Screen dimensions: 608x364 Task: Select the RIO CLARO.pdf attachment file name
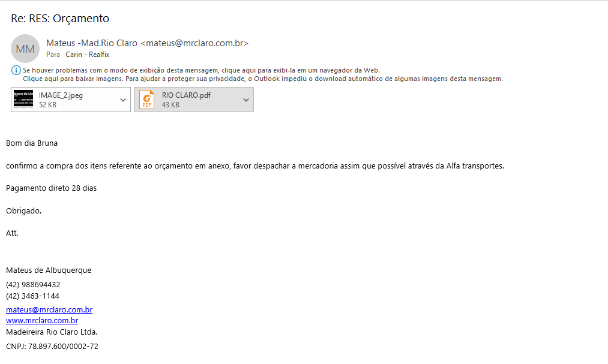click(186, 95)
